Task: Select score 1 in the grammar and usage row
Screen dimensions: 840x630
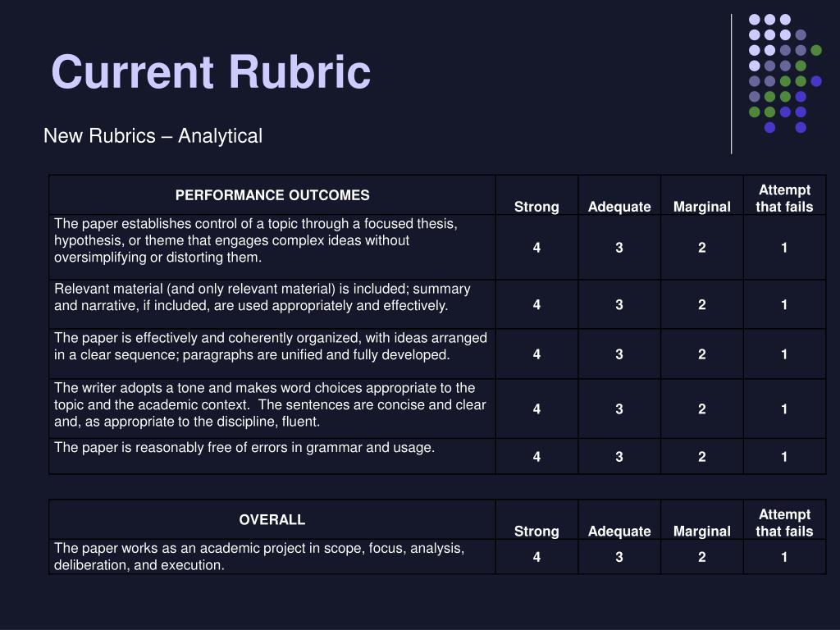Action: pos(784,457)
